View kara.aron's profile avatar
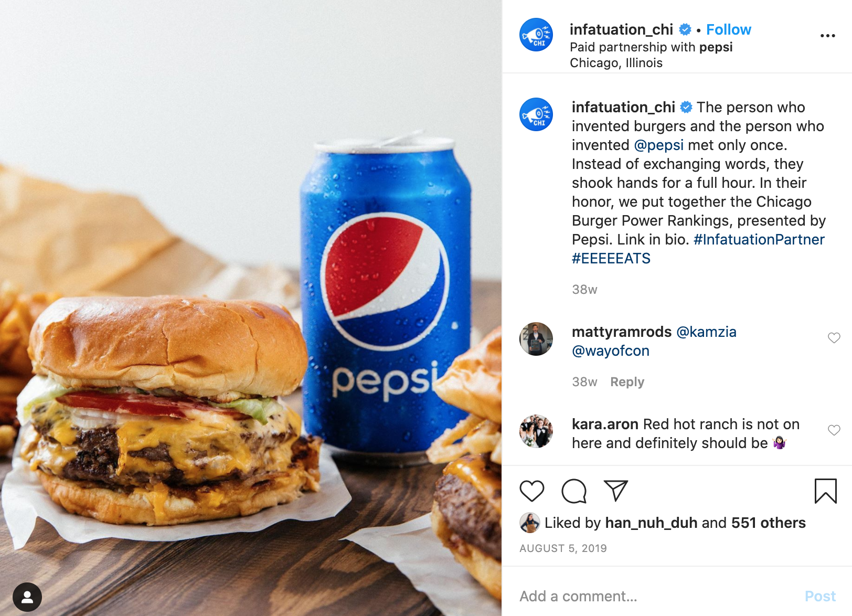The width and height of the screenshot is (852, 616). (x=536, y=431)
